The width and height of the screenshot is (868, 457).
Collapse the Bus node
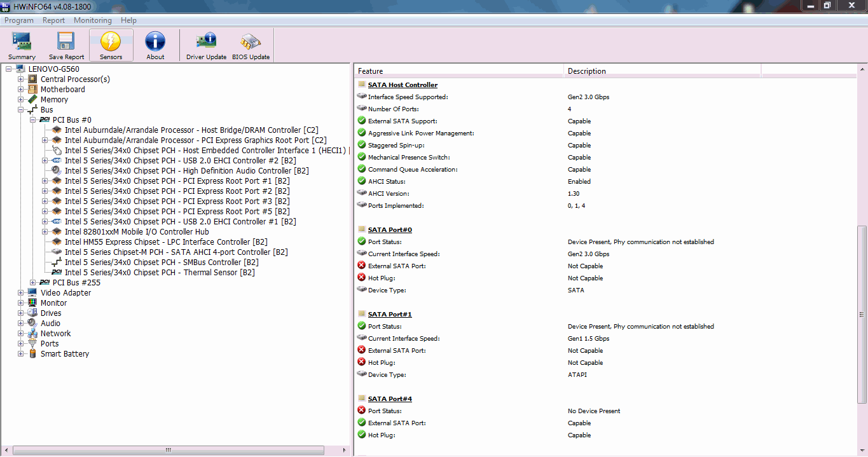pos(21,110)
